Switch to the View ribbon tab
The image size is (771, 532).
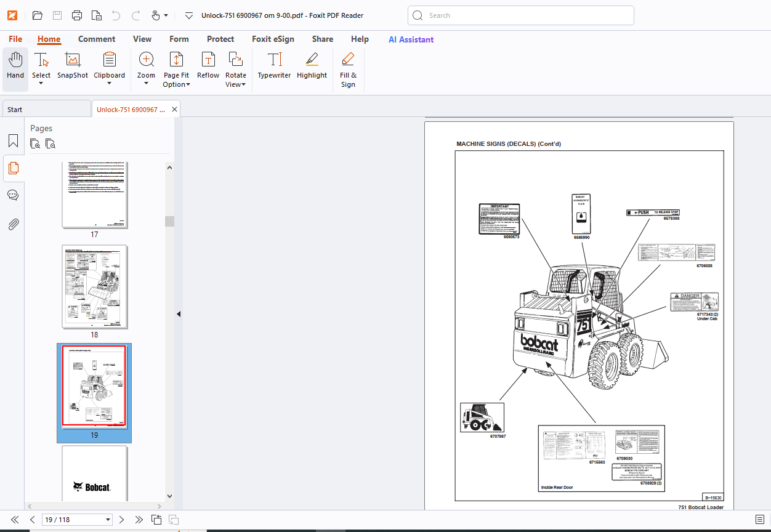142,39
